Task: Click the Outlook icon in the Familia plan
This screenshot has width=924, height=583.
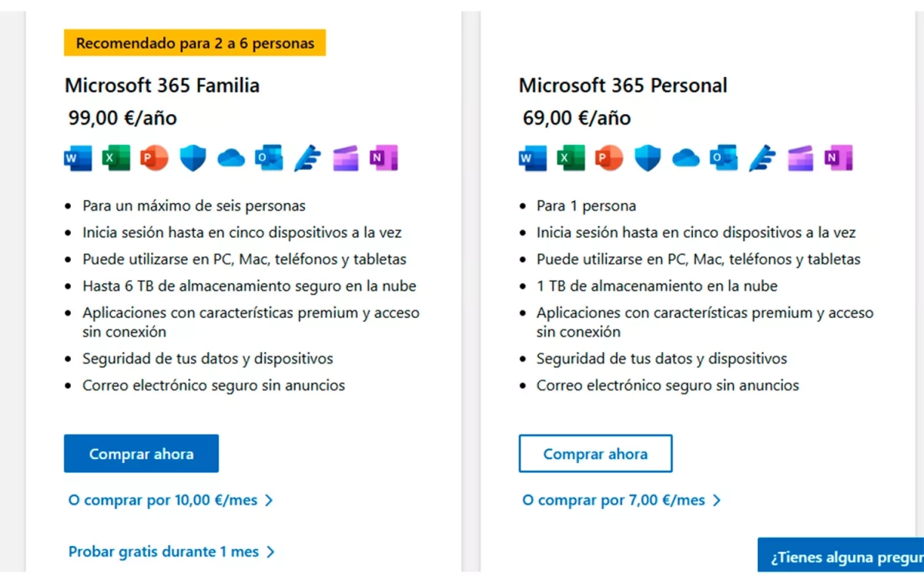Action: (x=269, y=159)
